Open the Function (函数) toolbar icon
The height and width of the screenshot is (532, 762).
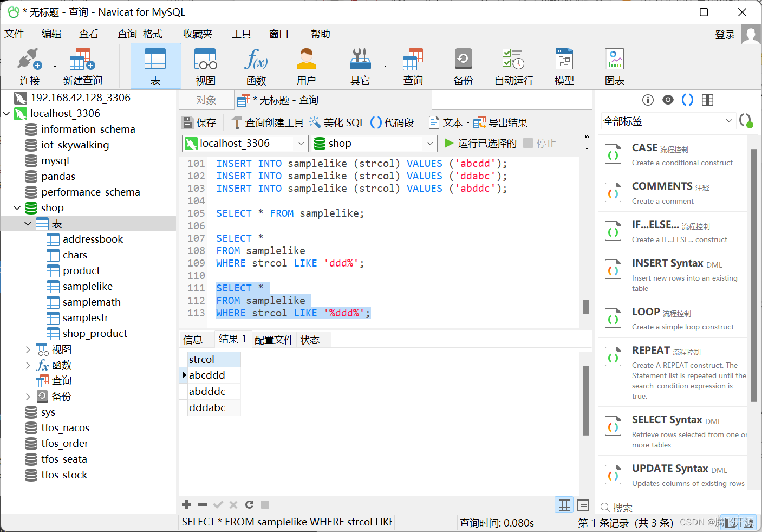pyautogui.click(x=256, y=66)
